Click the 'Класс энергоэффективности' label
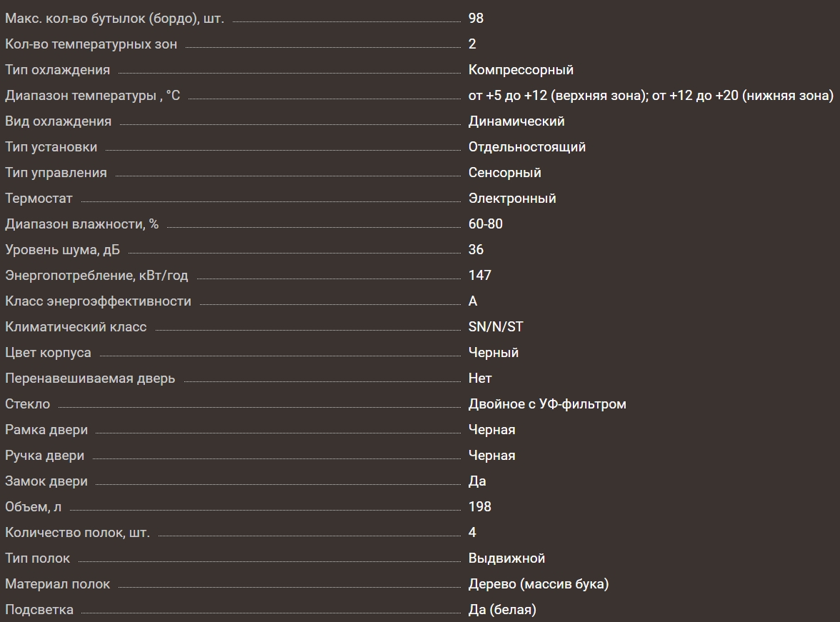The width and height of the screenshot is (840, 622). tap(98, 301)
